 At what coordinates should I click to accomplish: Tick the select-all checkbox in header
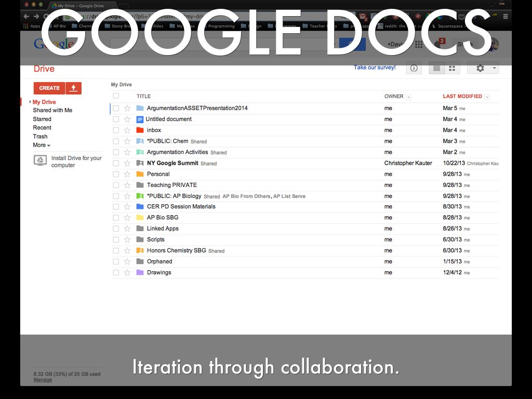click(116, 96)
